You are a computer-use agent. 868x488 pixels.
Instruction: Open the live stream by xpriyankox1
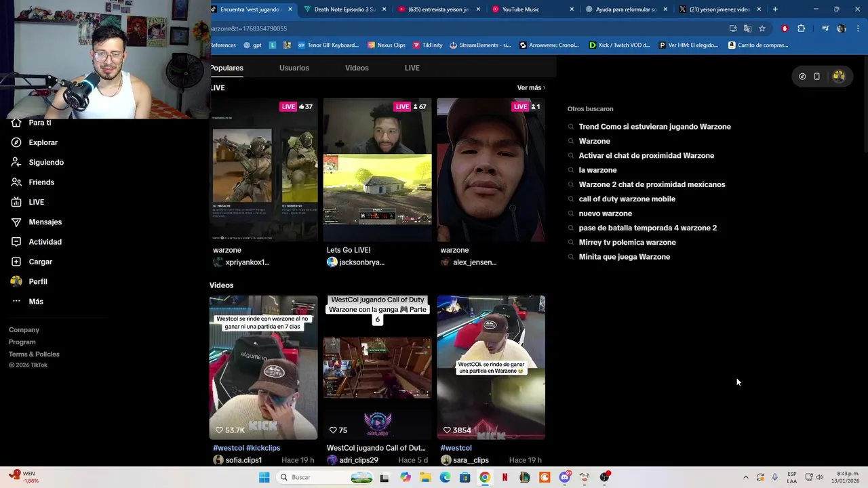[x=264, y=170]
